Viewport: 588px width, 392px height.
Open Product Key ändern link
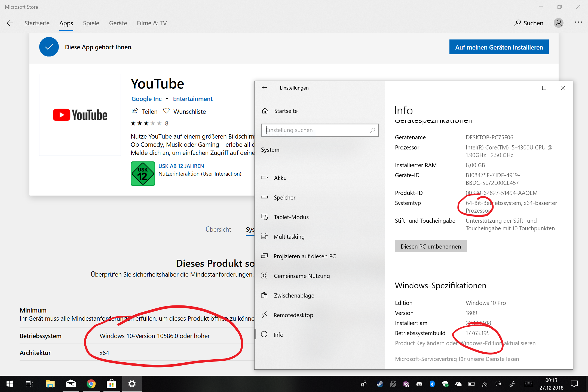[x=465, y=343]
